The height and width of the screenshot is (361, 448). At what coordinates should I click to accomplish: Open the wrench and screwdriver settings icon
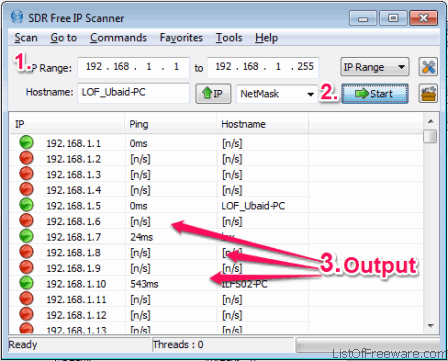point(428,67)
